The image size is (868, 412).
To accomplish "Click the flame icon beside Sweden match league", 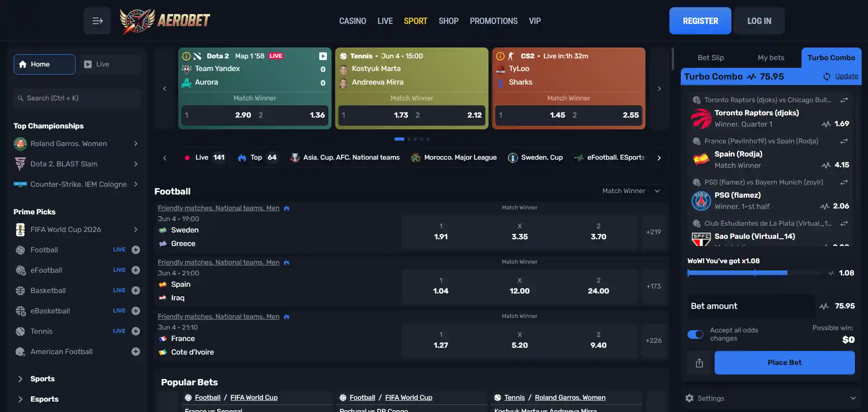I will (x=287, y=208).
